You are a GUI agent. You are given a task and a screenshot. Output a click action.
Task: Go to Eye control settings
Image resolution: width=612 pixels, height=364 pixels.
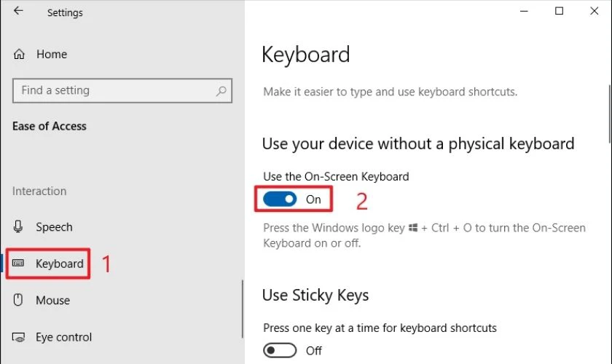(x=63, y=337)
